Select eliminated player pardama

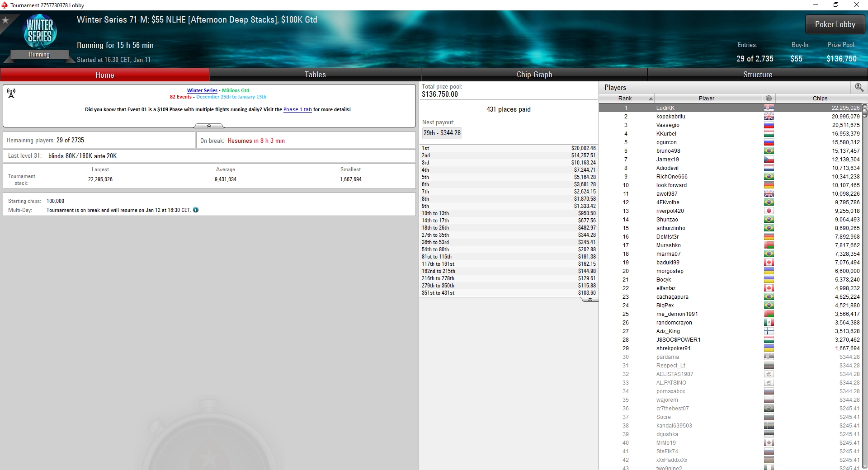730,357
